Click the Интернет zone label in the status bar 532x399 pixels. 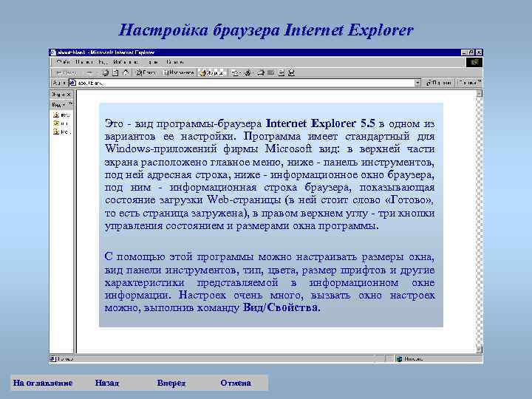(x=413, y=358)
